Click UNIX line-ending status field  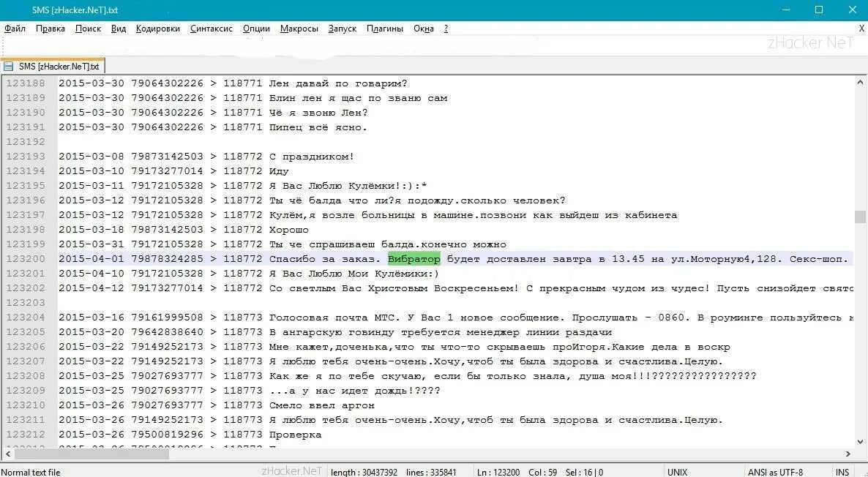677,472
